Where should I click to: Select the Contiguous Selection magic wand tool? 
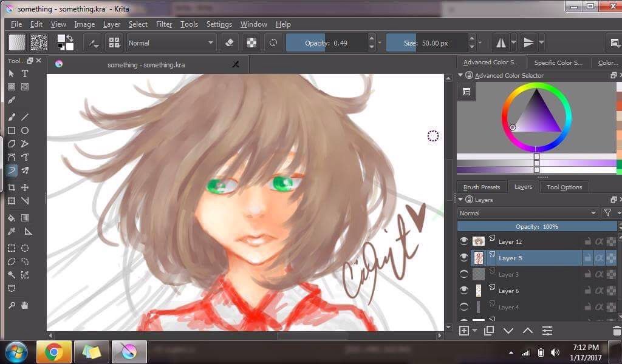pos(12,275)
